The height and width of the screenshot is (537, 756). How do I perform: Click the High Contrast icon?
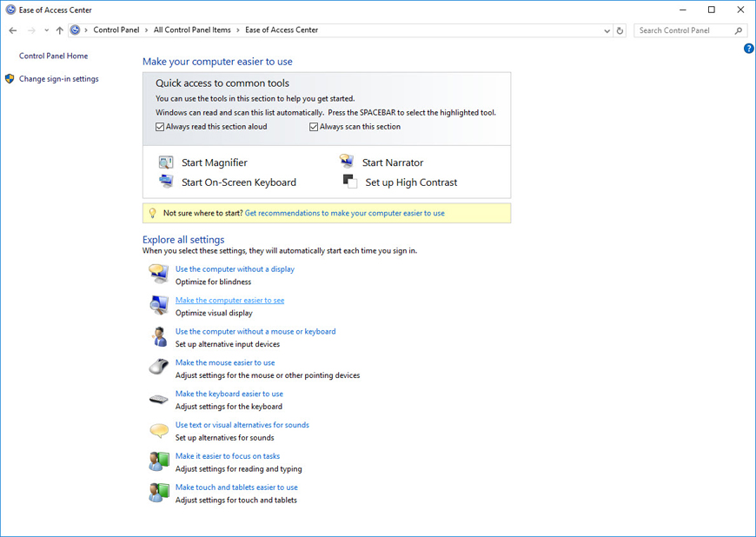[x=349, y=182]
